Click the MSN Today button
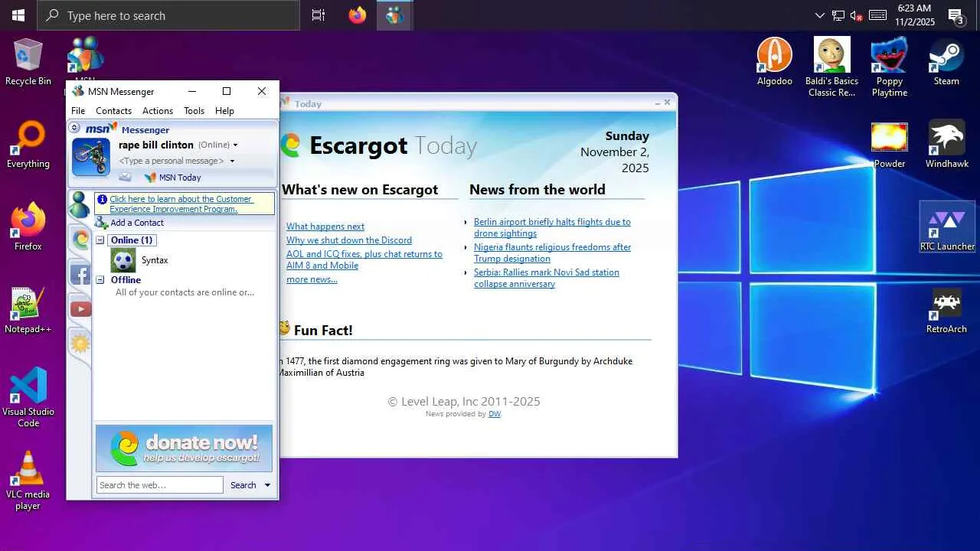The height and width of the screenshot is (551, 980). (x=173, y=178)
